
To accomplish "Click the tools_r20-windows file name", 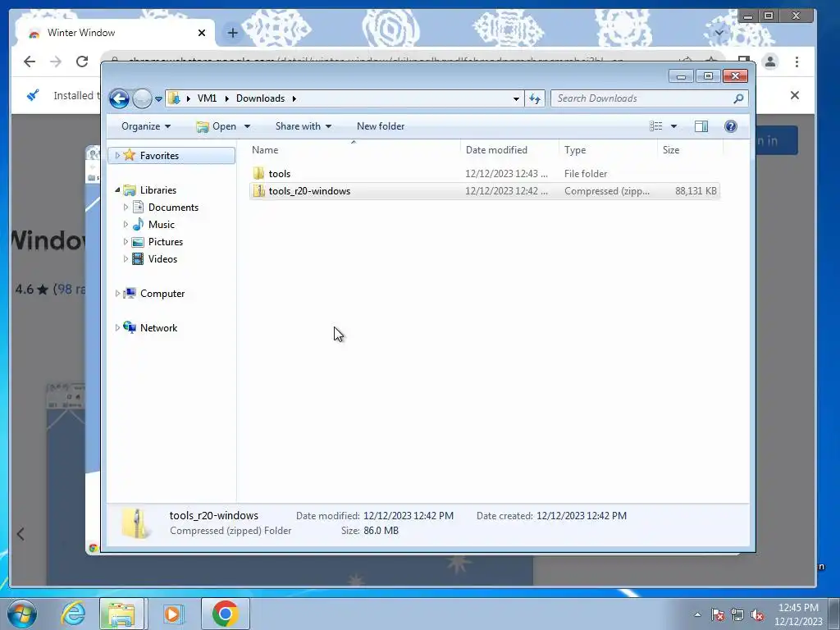I will coord(309,190).
